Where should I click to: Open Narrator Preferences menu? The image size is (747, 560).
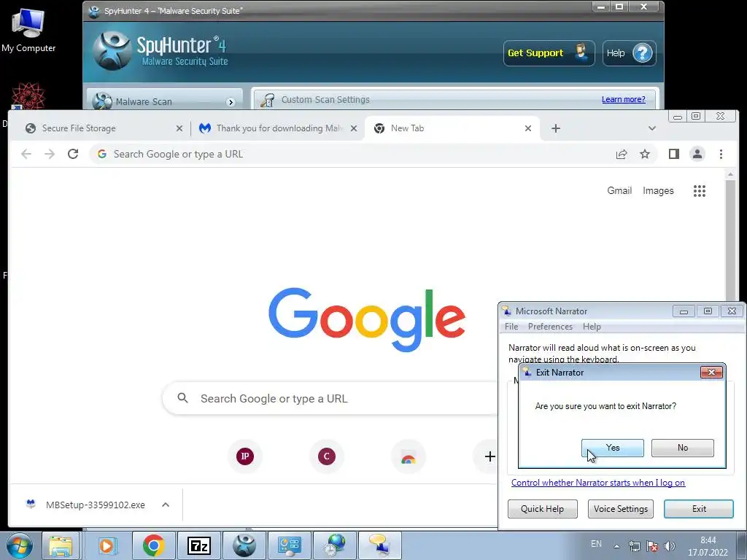point(550,327)
